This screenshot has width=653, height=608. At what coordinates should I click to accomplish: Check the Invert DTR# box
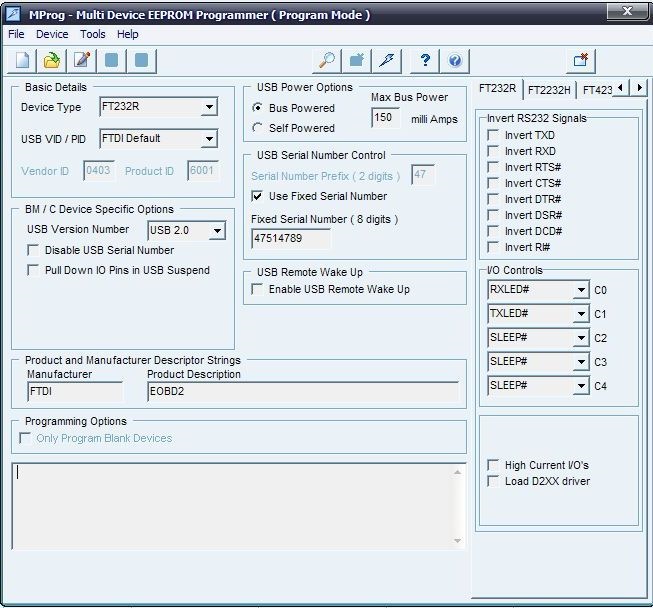point(493,199)
